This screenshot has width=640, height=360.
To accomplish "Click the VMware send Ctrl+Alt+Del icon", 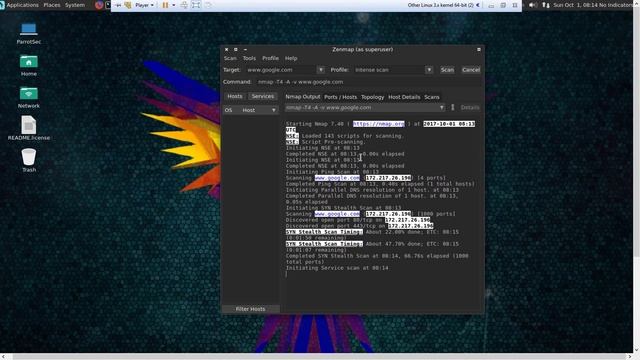I will point(184,5).
